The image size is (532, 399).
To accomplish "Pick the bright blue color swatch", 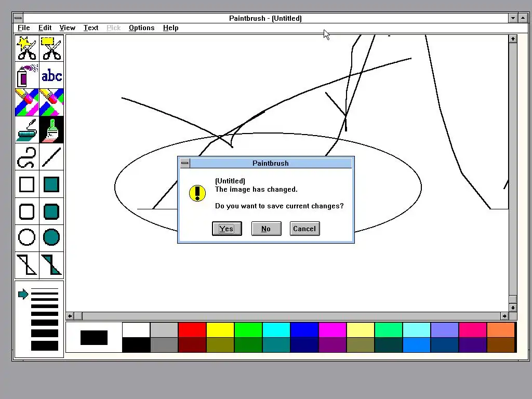I will pyautogui.click(x=304, y=330).
